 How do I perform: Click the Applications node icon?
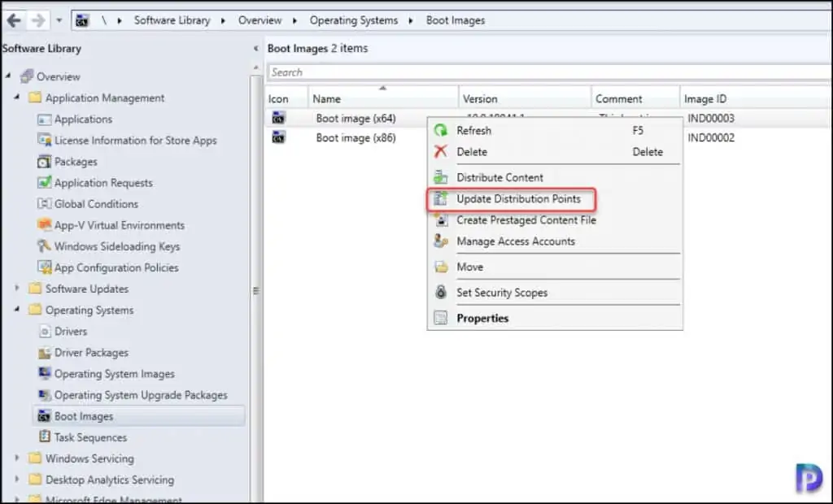tap(44, 119)
